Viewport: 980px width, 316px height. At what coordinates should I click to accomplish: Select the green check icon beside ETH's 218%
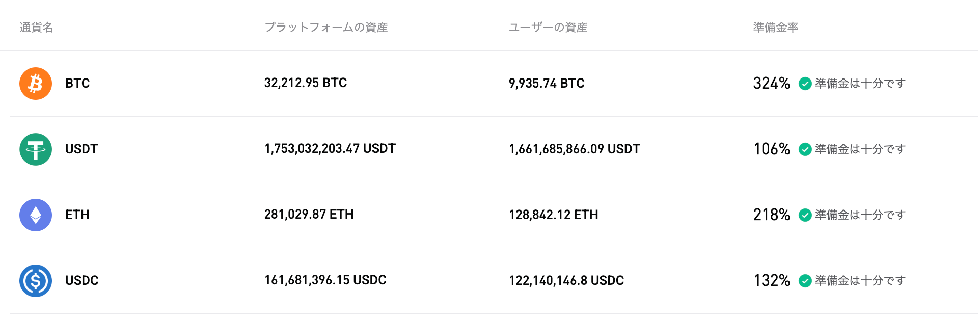tap(805, 215)
